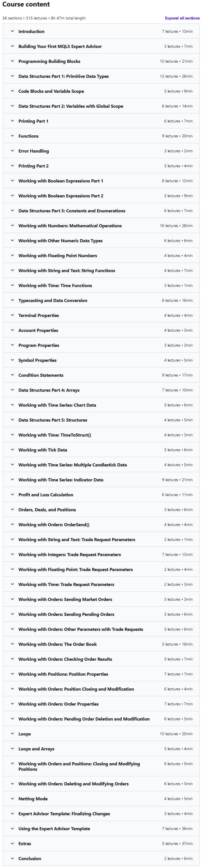
Task: Click chevron beside Profit and Loss Calculation
Action: tap(12, 495)
